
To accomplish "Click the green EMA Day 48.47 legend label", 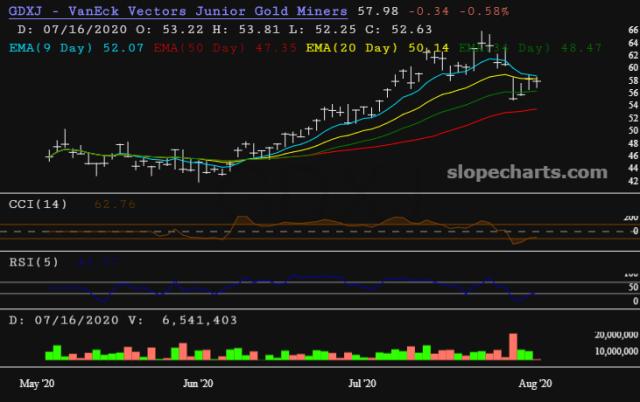I will tap(530, 48).
